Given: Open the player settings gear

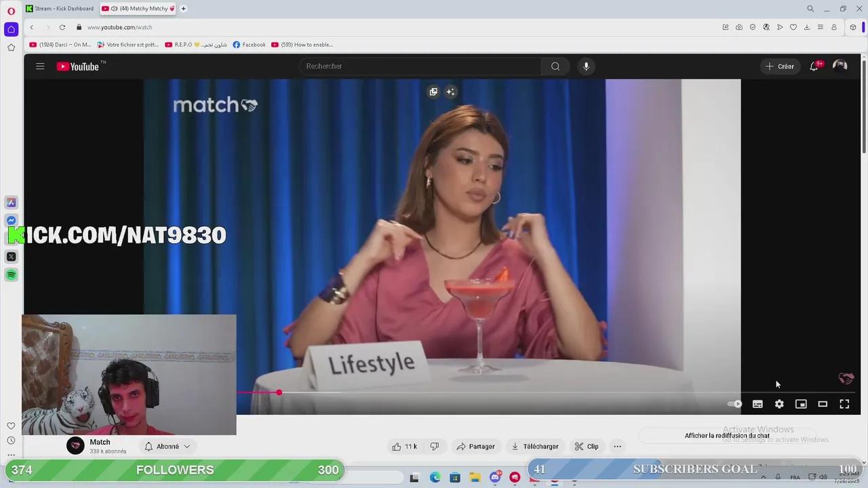Looking at the screenshot, I should coord(779,404).
